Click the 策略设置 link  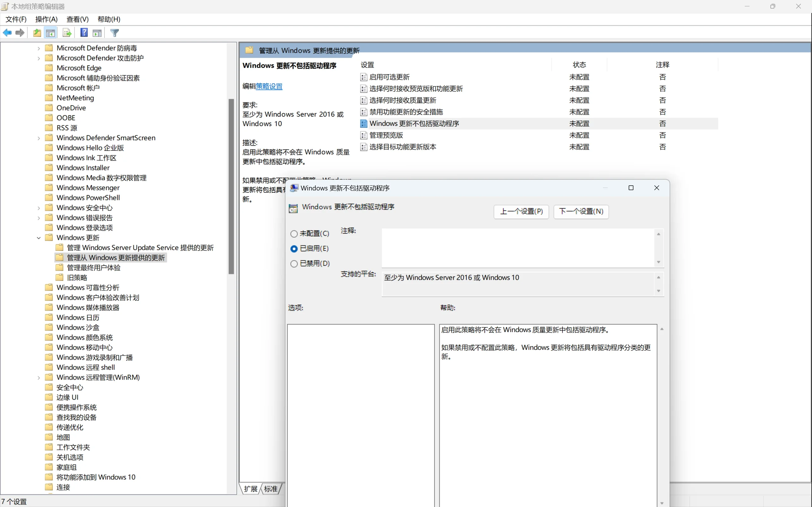pyautogui.click(x=269, y=87)
